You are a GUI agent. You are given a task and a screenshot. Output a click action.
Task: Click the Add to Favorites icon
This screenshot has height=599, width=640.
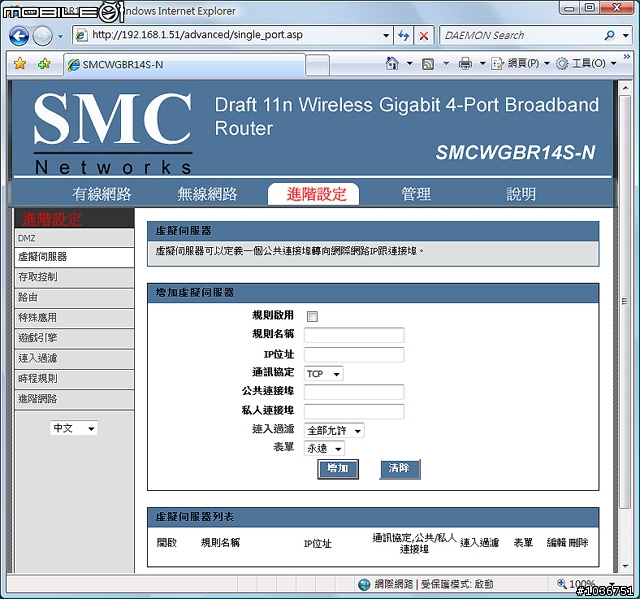[44, 64]
